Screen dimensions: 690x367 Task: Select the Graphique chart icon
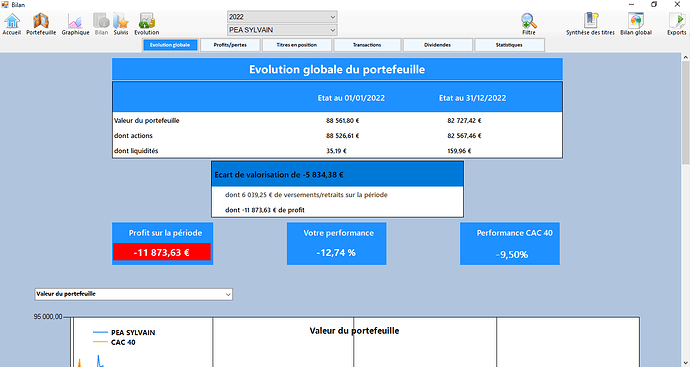(x=75, y=24)
